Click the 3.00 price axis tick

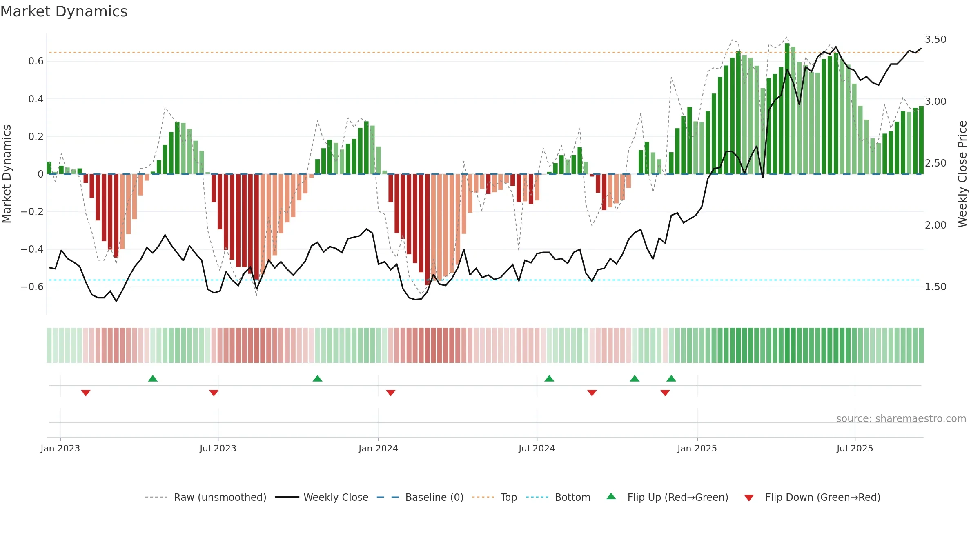tap(935, 101)
